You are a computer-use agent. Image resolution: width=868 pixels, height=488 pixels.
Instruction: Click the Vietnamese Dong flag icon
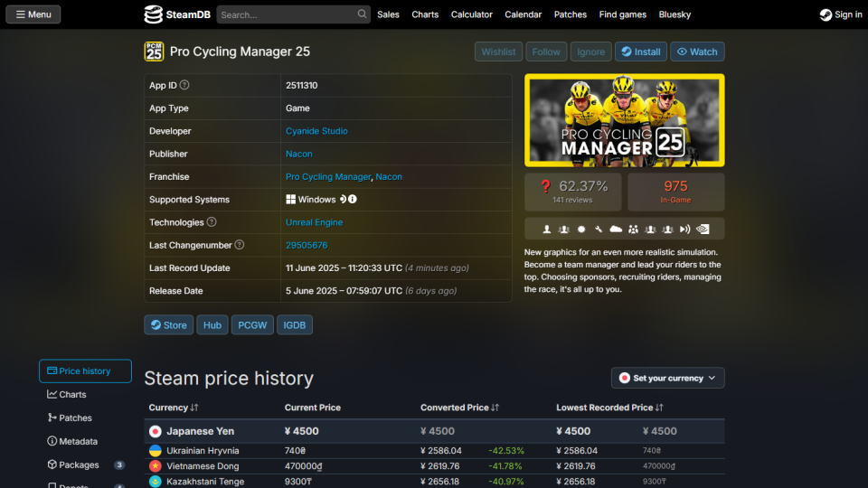155,466
